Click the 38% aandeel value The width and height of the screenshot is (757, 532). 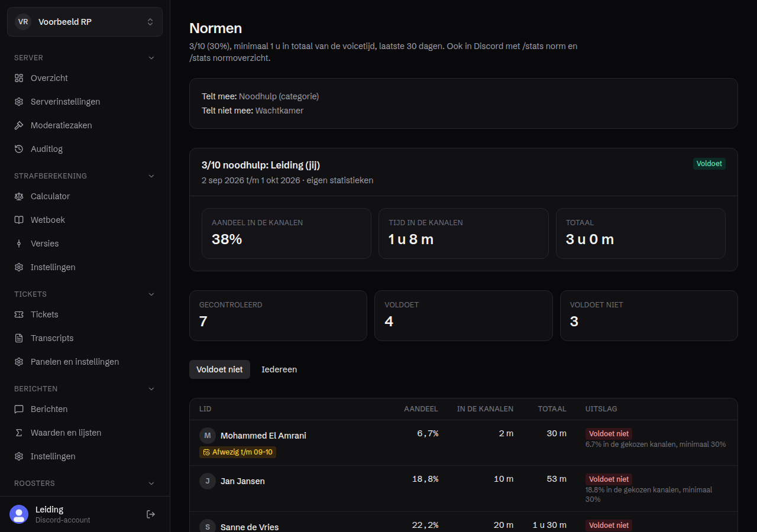227,239
